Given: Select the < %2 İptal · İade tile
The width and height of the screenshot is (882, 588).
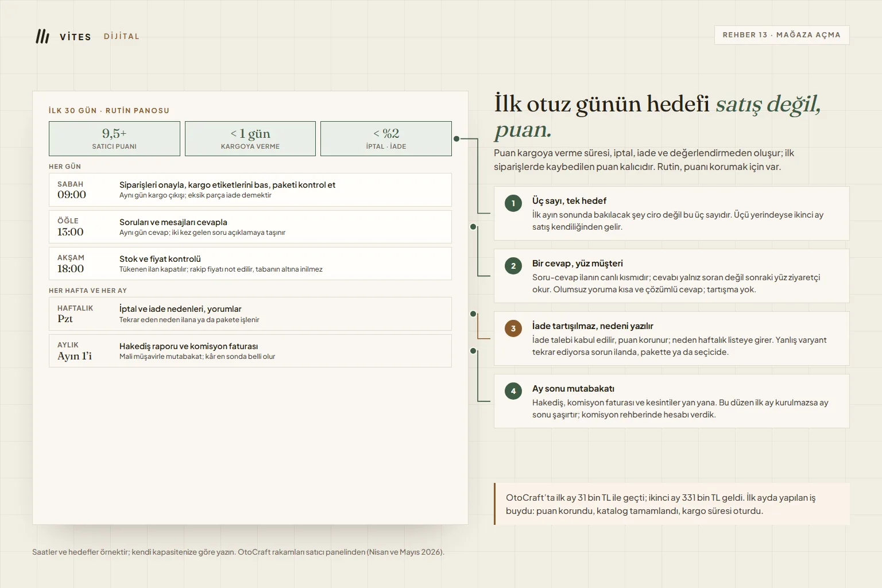Looking at the screenshot, I should 386,138.
